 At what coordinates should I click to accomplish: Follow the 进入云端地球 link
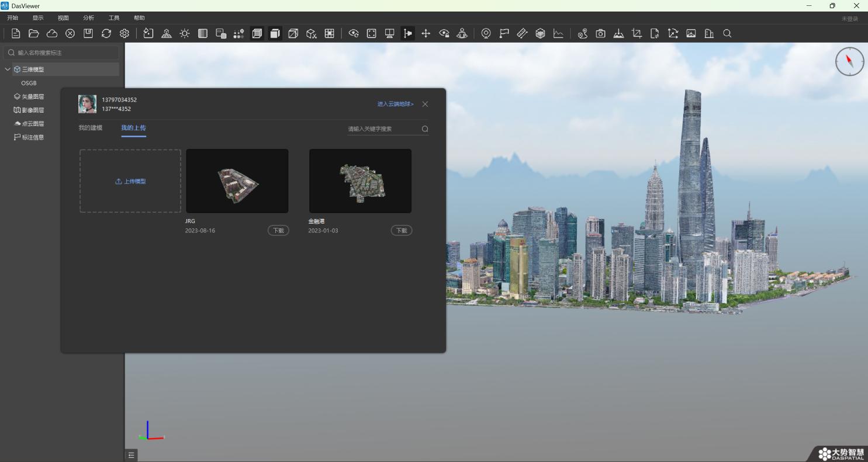tap(396, 104)
